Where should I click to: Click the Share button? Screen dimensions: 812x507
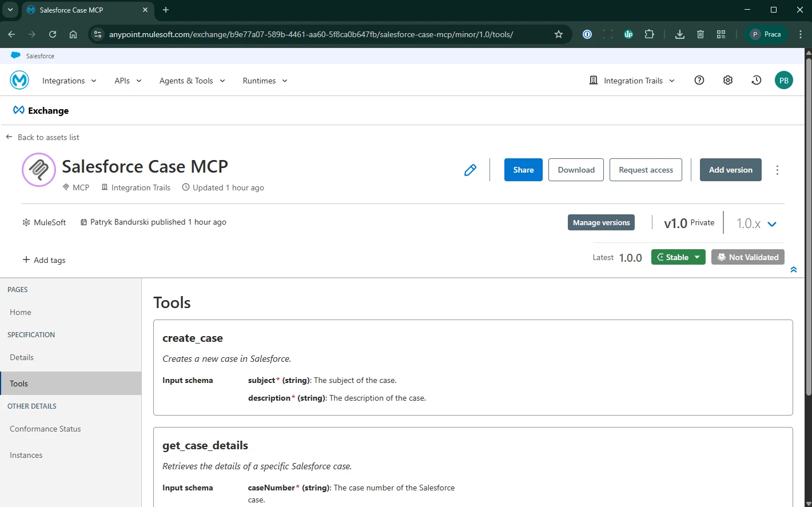point(523,170)
